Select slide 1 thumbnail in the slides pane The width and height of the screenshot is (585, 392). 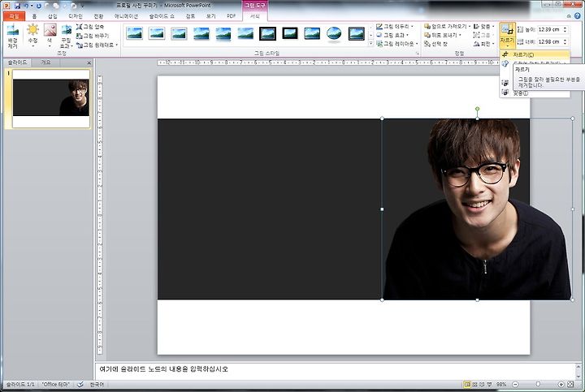(51, 98)
